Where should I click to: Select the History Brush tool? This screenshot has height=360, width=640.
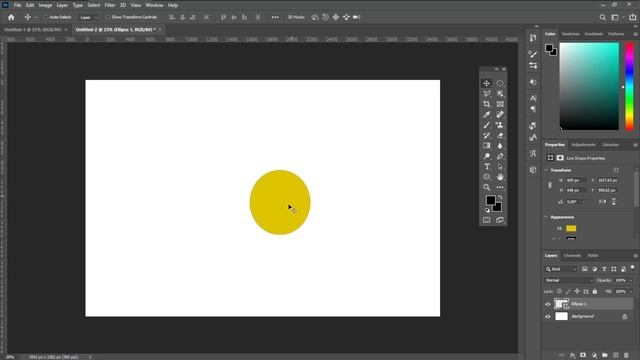click(x=487, y=136)
